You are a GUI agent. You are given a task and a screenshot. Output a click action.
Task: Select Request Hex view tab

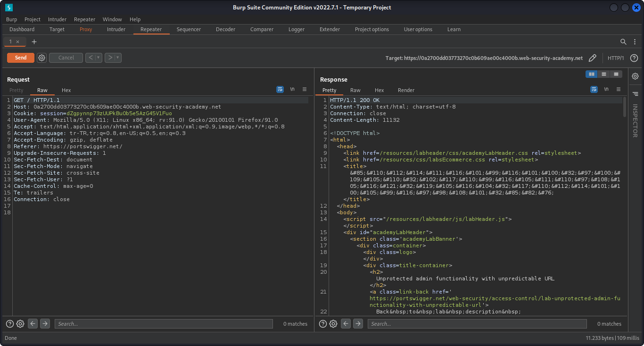(66, 90)
